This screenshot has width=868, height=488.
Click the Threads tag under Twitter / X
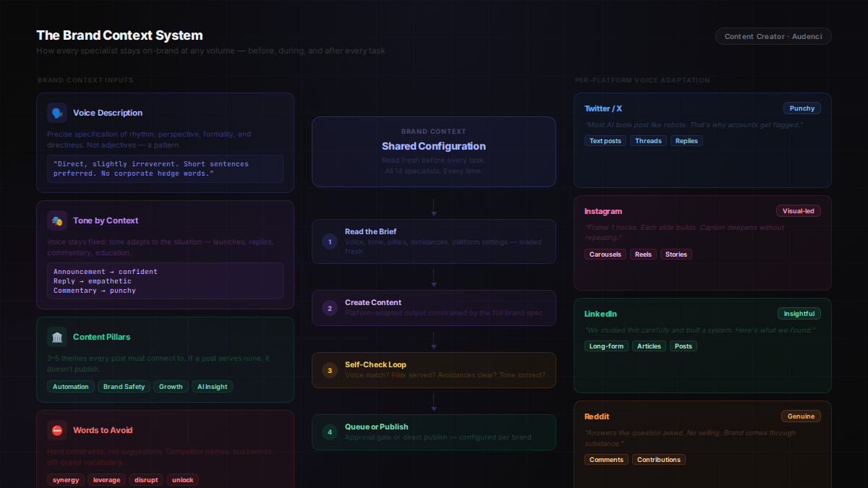coord(648,141)
